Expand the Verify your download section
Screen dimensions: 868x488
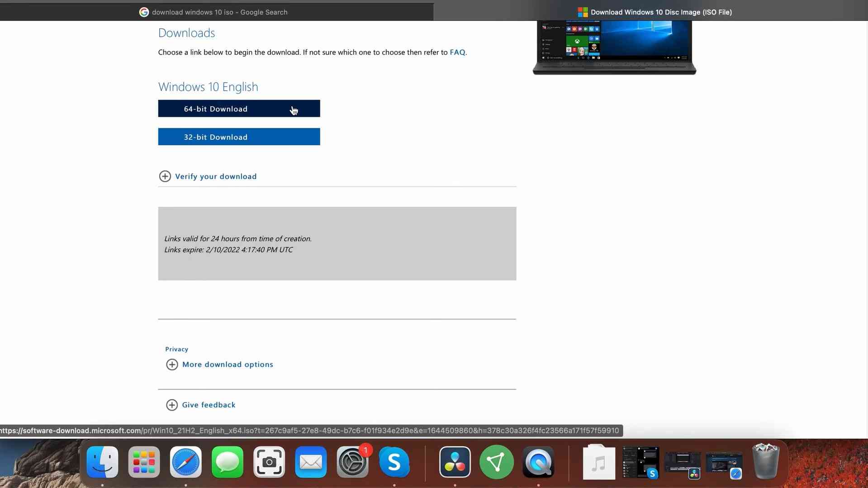point(215,176)
